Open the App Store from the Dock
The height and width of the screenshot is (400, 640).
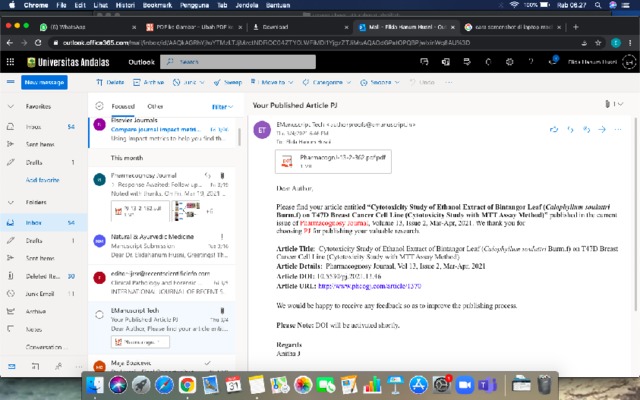click(x=418, y=385)
